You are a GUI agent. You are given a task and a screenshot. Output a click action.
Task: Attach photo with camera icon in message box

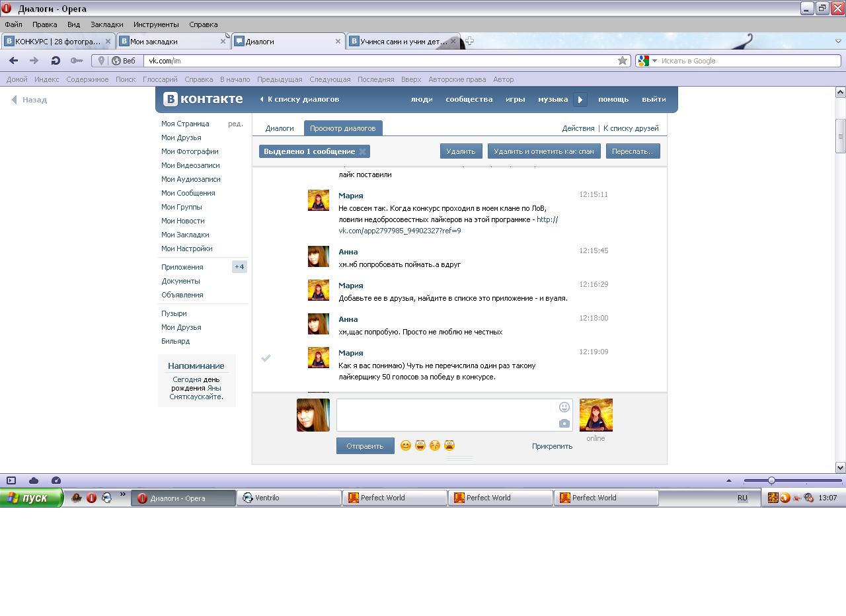point(564,423)
